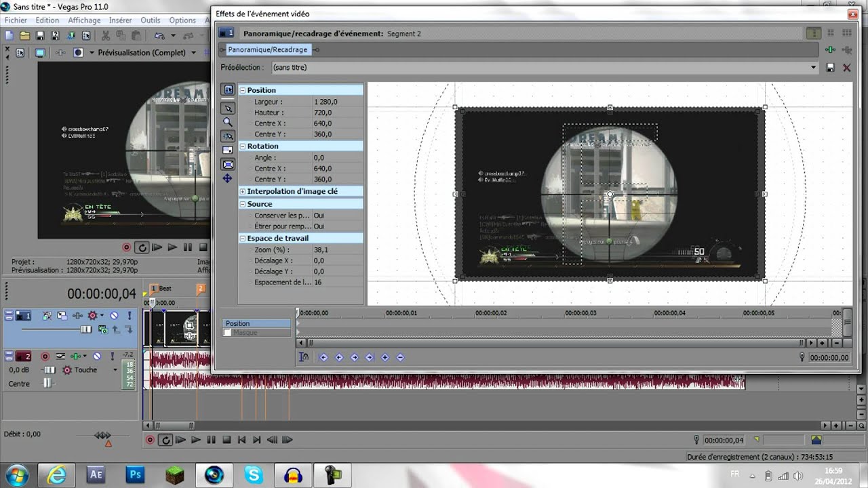Open the Options menu
Screen dimensions: 868x488
(182, 20)
